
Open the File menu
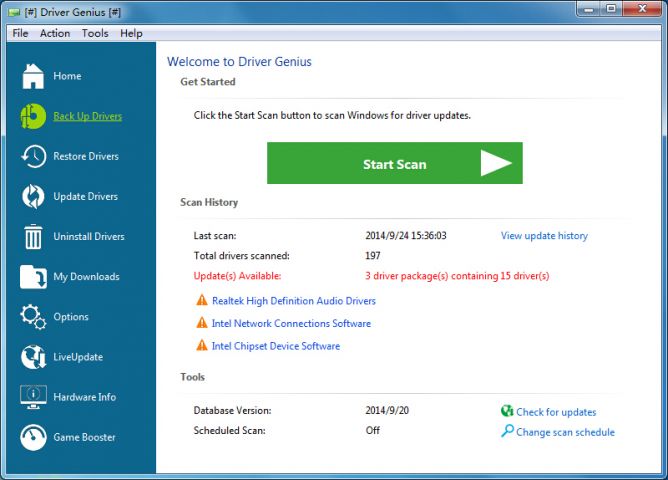tap(20, 33)
